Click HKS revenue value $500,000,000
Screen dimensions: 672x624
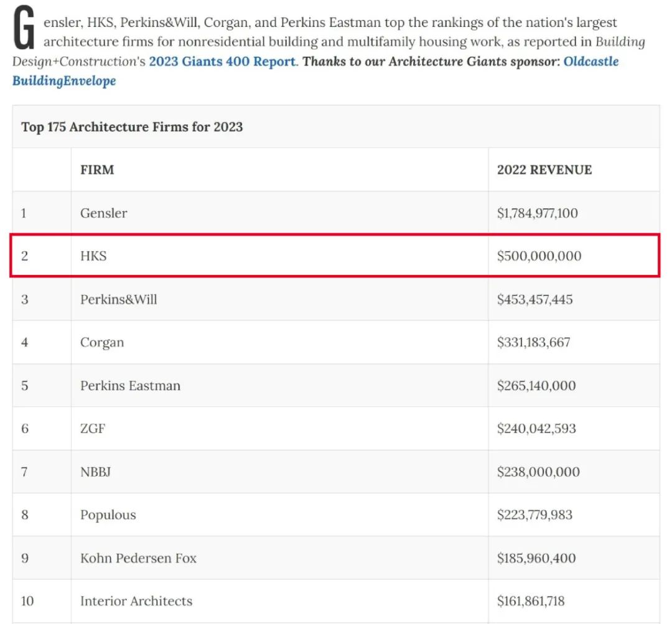pos(539,256)
